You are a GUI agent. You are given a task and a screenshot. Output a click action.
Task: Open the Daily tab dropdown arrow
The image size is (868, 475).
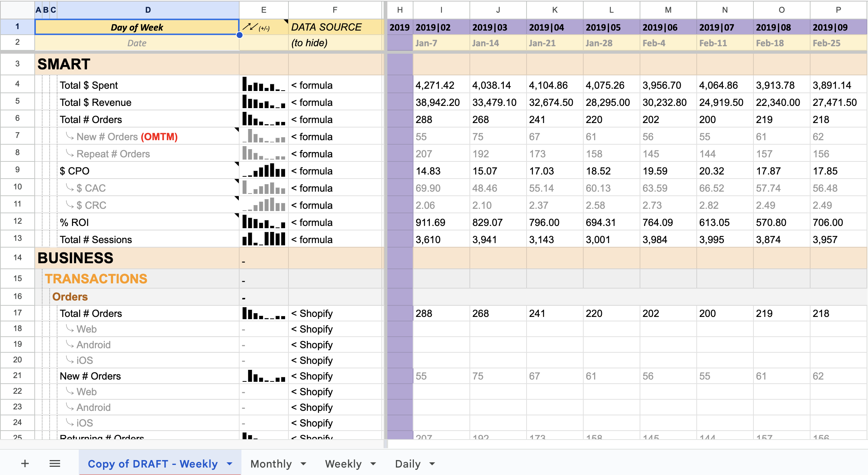pos(432,464)
